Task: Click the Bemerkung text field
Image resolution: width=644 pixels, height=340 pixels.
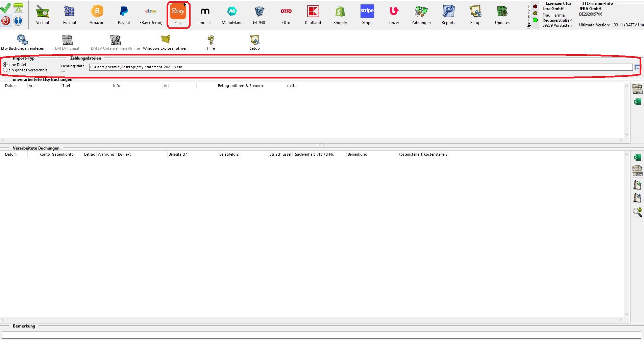Action: (x=321, y=335)
